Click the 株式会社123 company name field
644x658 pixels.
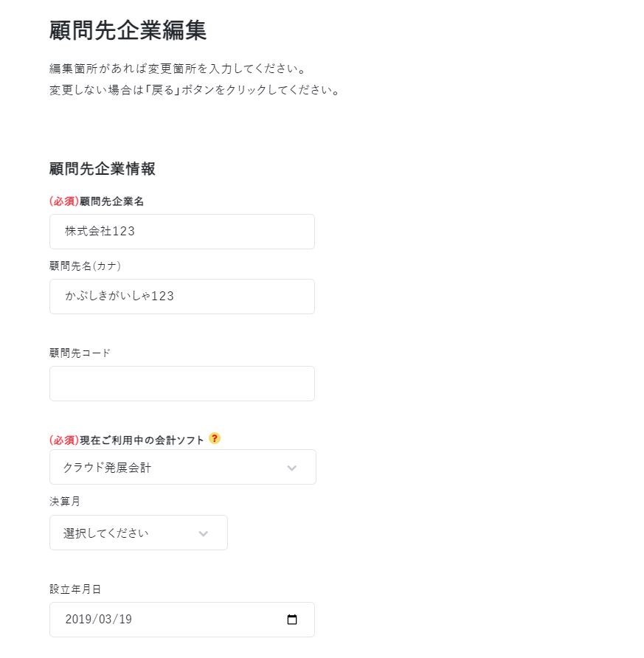182,231
